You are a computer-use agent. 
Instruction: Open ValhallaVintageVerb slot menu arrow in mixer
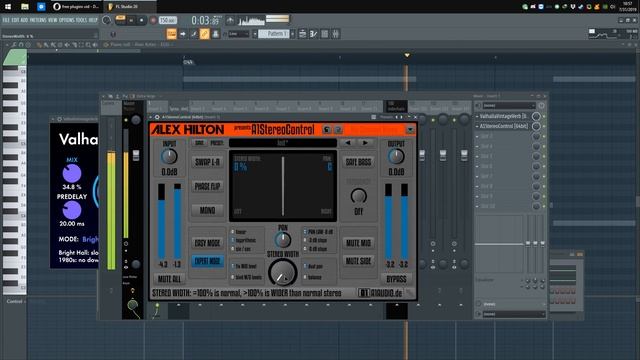477,117
